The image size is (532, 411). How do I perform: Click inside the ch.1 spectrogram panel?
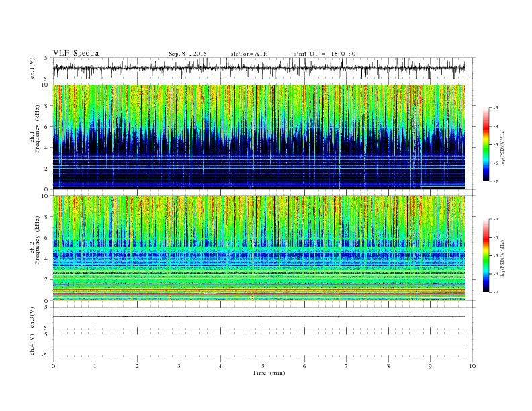click(259, 137)
